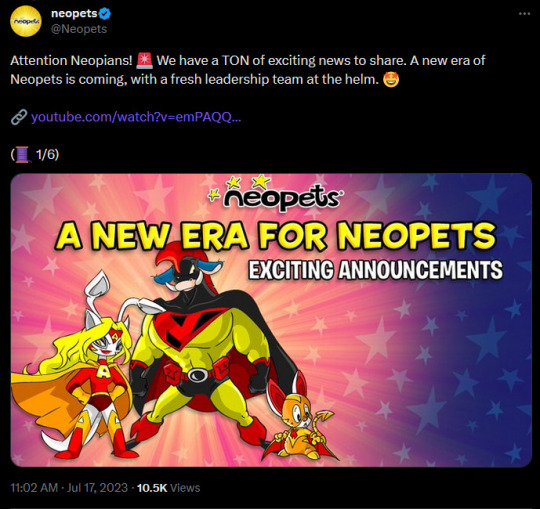Click the red siren emoji
Viewport: 540px width, 509px height.
[144, 60]
